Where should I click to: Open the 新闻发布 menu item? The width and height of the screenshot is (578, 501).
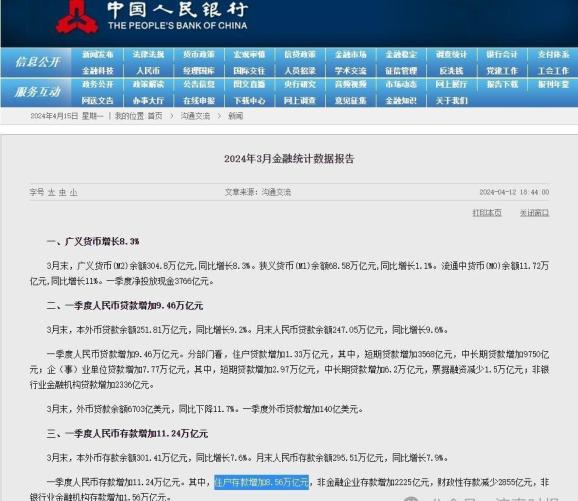(x=98, y=55)
